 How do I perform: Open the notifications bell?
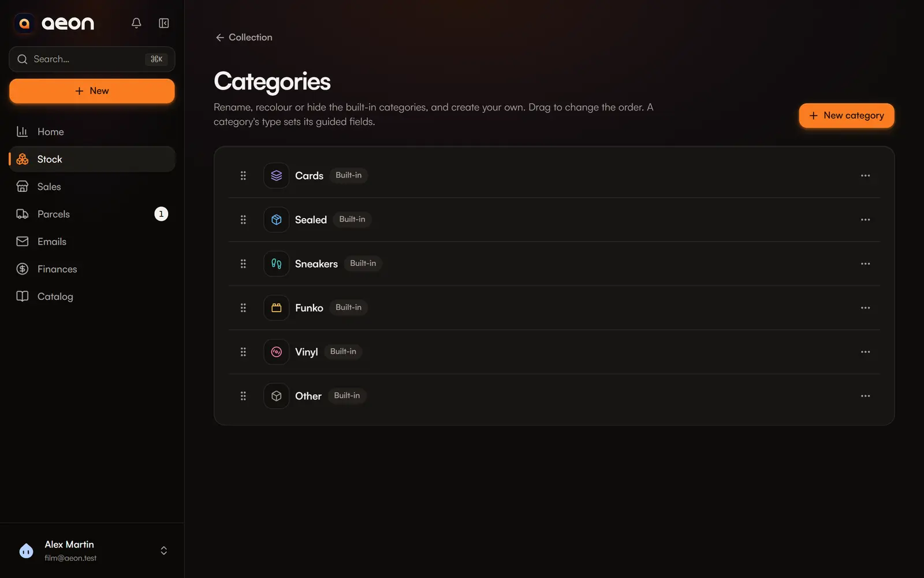136,23
